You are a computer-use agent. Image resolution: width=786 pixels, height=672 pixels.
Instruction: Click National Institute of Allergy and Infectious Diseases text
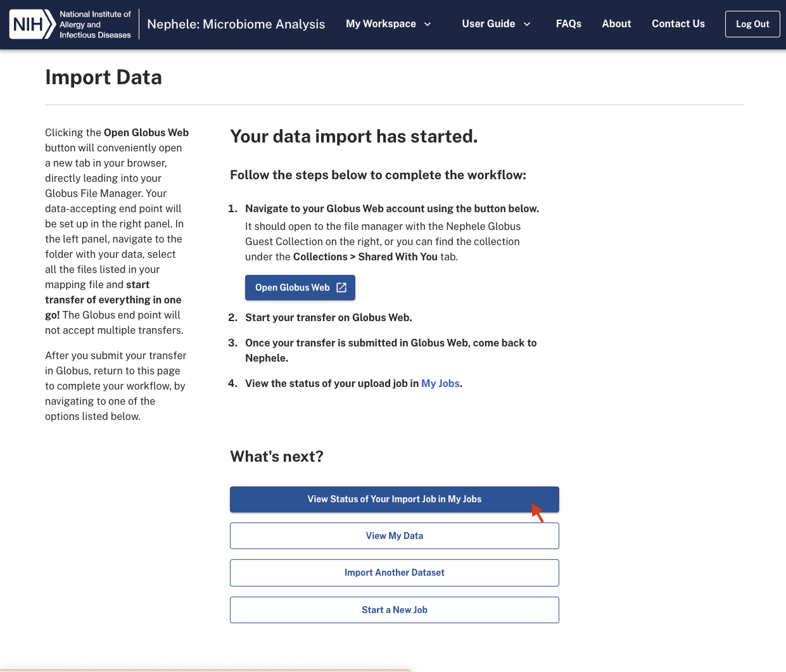[95, 24]
